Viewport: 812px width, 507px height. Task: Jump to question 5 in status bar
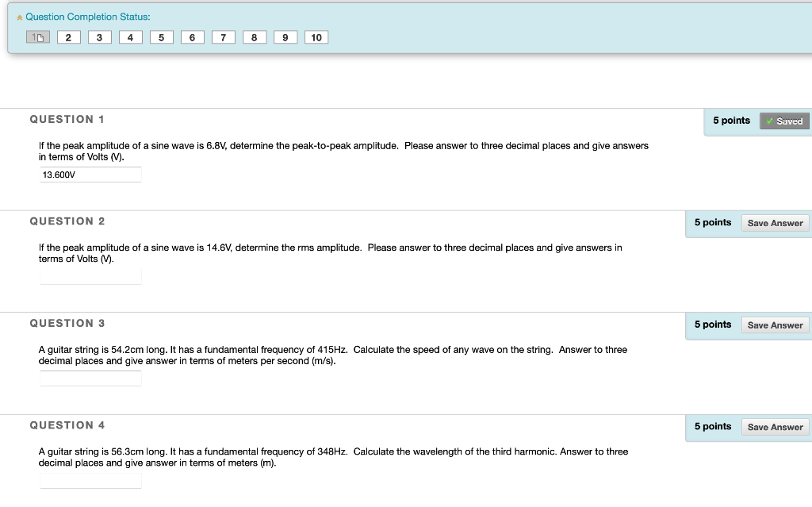[162, 37]
